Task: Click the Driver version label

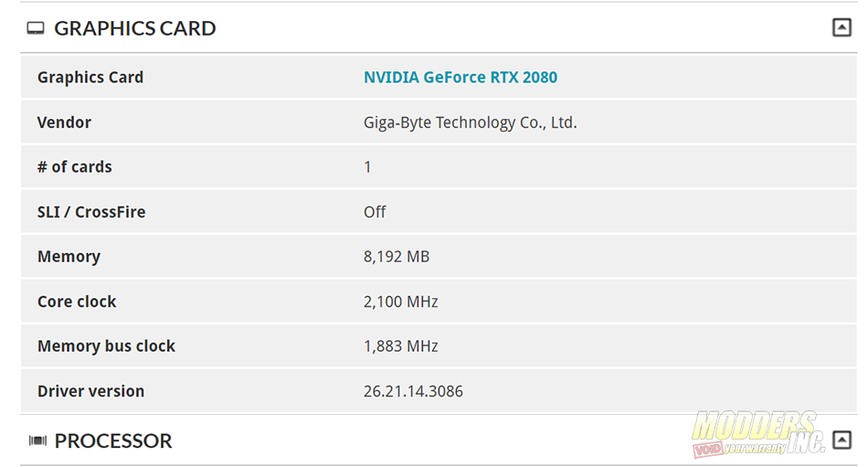Action: point(90,392)
